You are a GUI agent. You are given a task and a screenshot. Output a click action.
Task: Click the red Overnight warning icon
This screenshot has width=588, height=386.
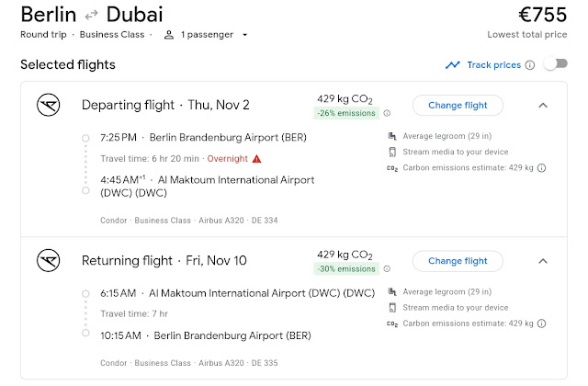[256, 158]
